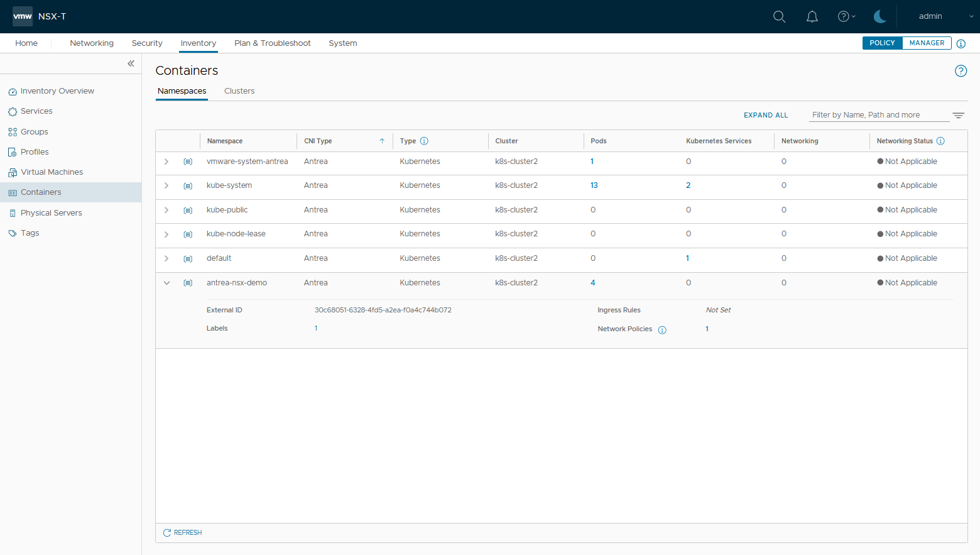
Task: Select the Namespaces tab
Action: click(x=182, y=91)
